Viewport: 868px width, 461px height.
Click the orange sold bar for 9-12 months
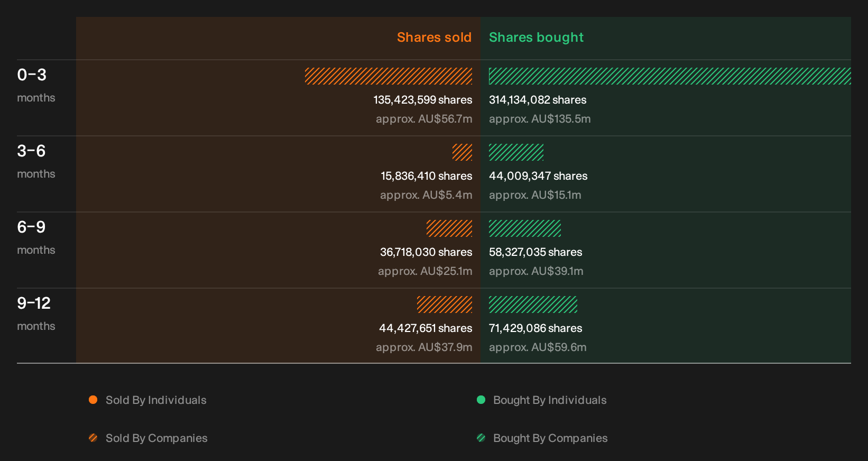tap(445, 305)
